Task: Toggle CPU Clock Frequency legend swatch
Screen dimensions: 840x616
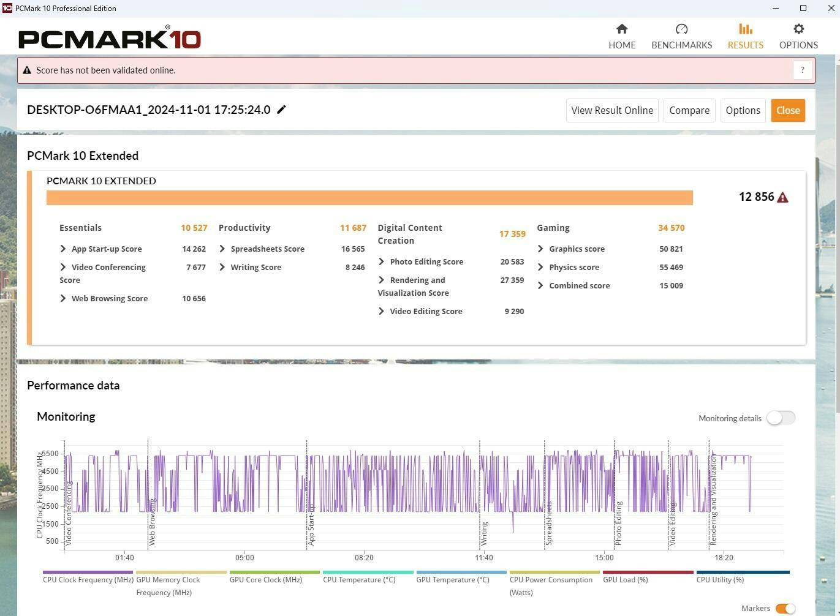Action: [x=88, y=573]
